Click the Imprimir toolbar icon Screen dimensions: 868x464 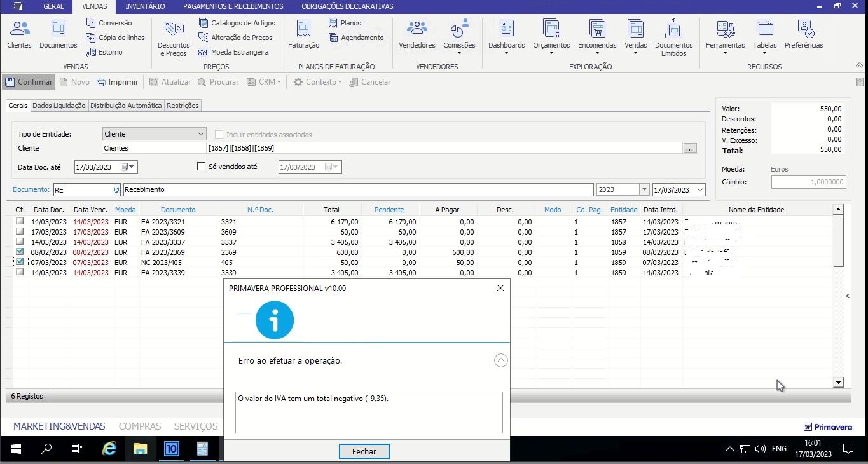(x=118, y=82)
